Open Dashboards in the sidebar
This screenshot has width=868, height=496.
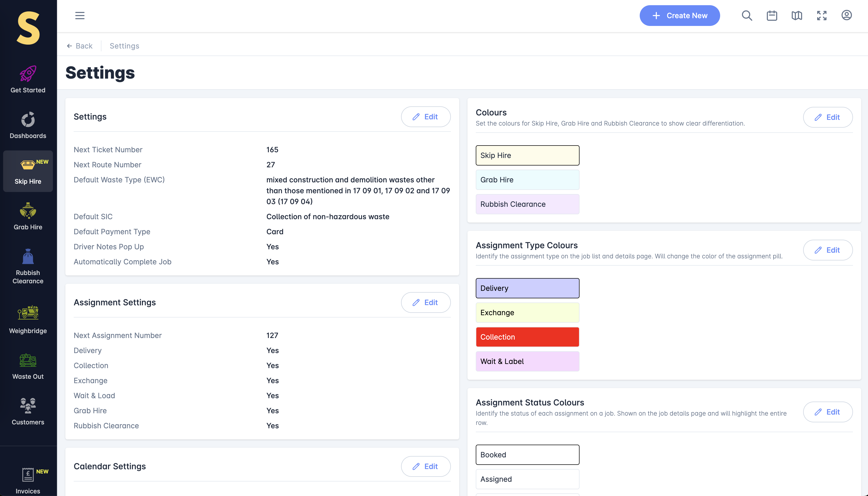[28, 125]
